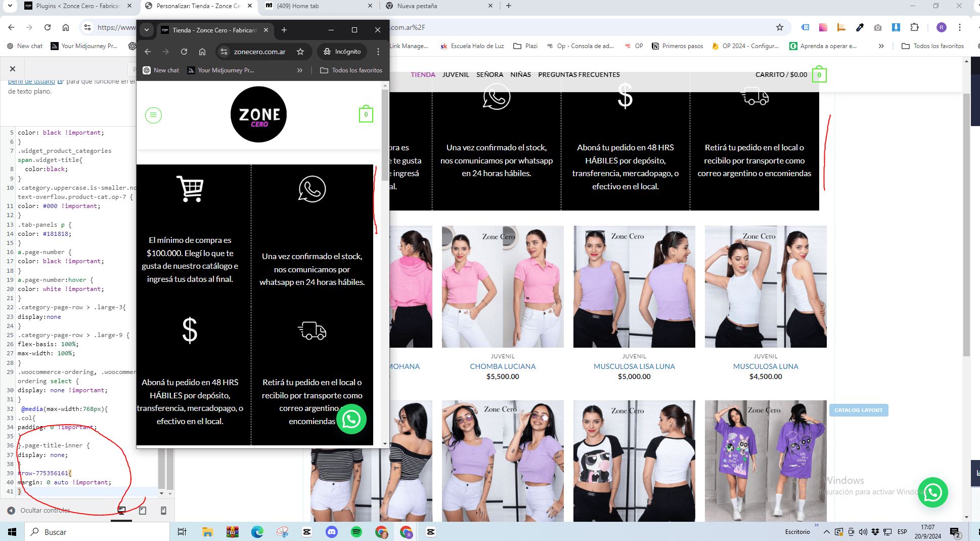
Task: Switch to the Plugins < Zonce Cero tab
Action: pos(77,6)
